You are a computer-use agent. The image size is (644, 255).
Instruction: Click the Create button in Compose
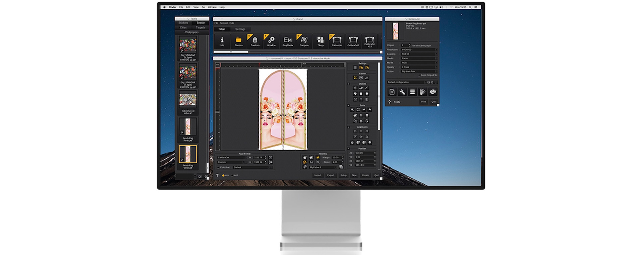[x=365, y=175]
